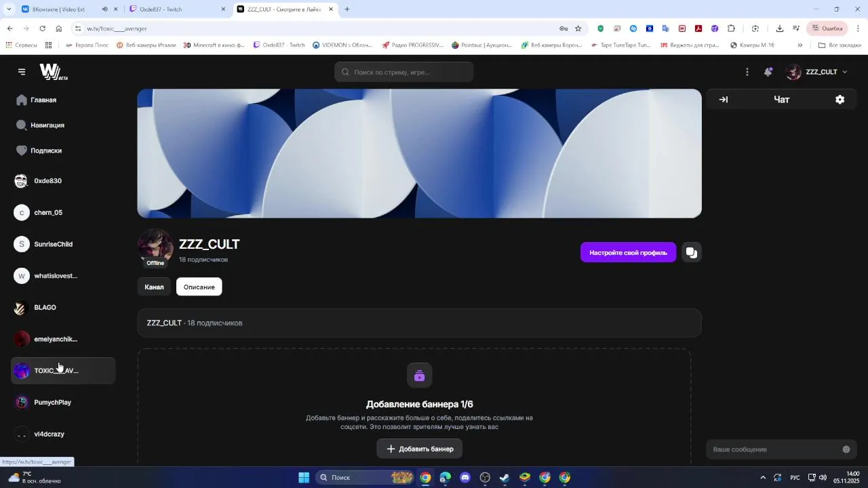Image resolution: width=868 pixels, height=488 pixels.
Task: Bookmark this page with star icon
Action: click(x=578, y=28)
